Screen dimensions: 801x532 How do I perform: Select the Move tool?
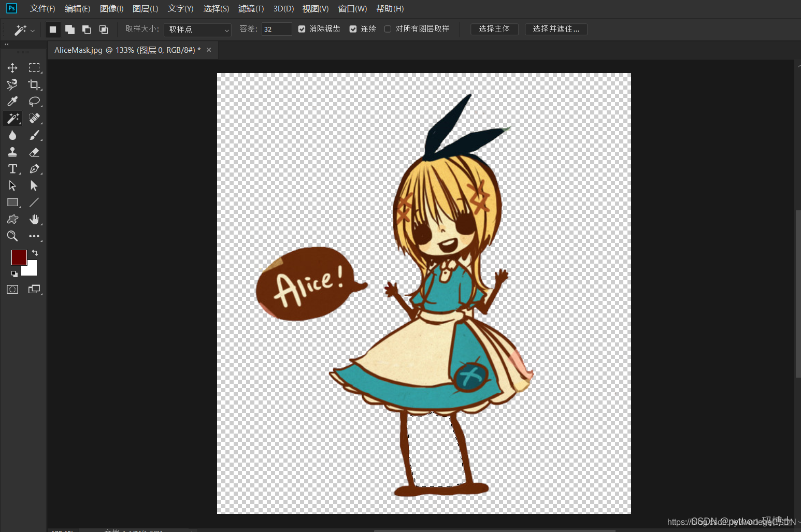12,68
